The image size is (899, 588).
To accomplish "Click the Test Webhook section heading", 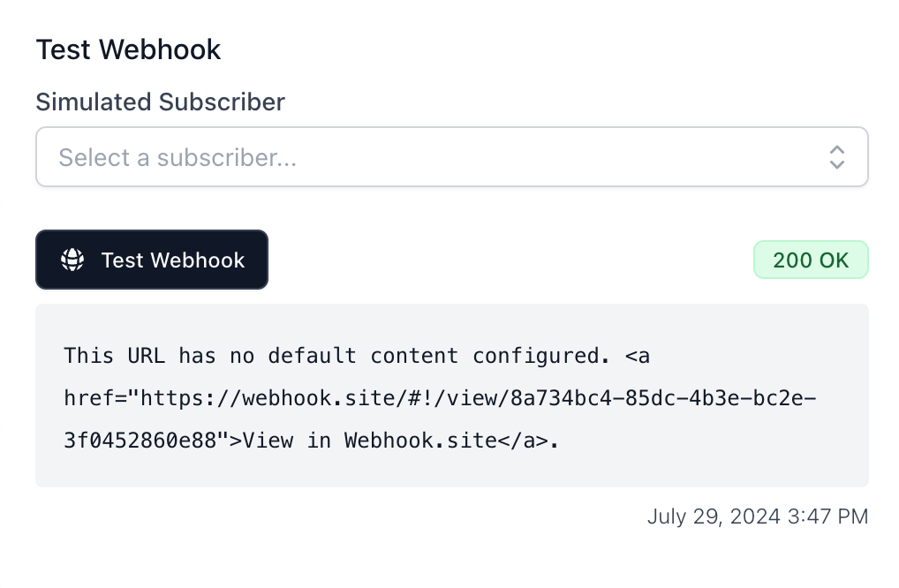I will point(128,49).
